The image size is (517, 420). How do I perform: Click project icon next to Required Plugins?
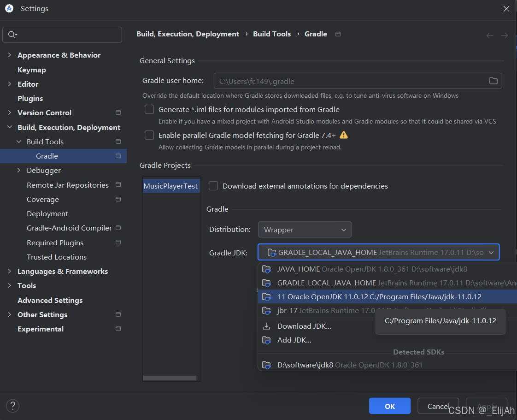[118, 242]
